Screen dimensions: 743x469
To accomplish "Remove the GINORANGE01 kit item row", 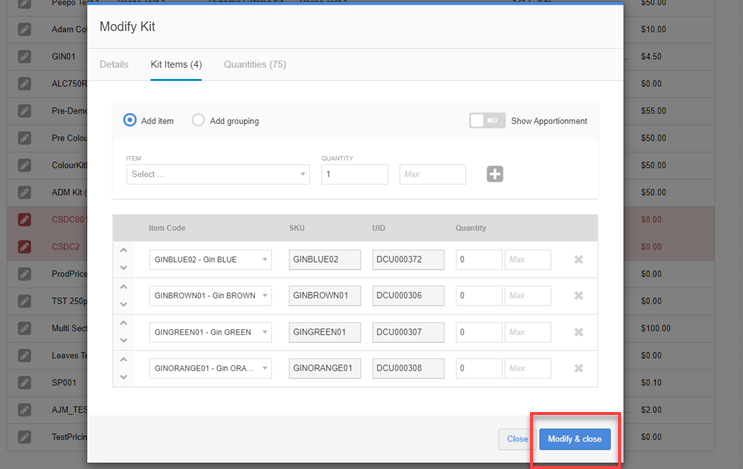I will pyautogui.click(x=579, y=368).
